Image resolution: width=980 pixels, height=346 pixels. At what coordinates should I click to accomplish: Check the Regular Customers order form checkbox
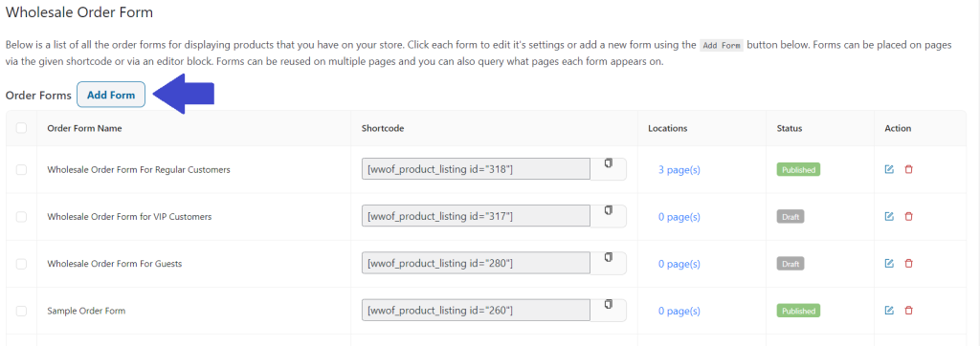point(21,169)
